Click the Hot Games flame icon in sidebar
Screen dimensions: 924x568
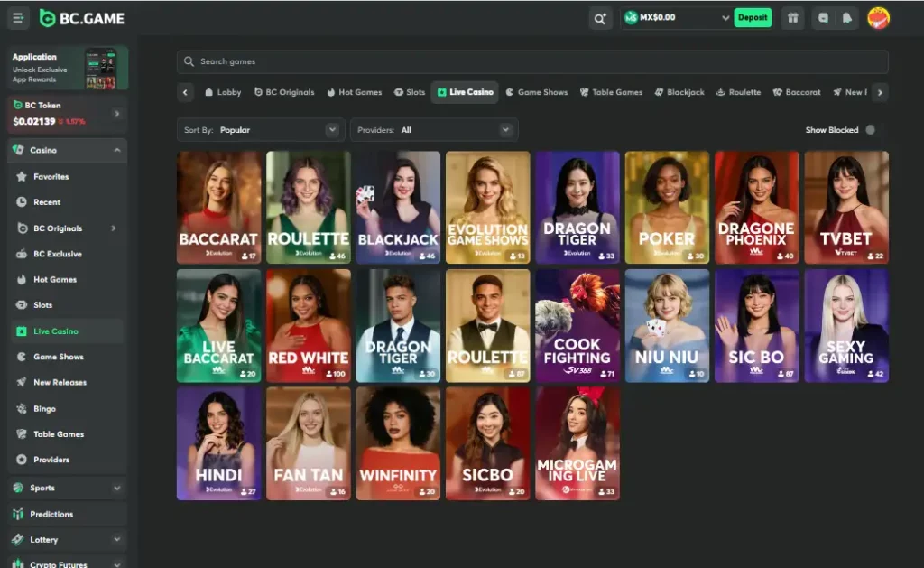(x=22, y=280)
